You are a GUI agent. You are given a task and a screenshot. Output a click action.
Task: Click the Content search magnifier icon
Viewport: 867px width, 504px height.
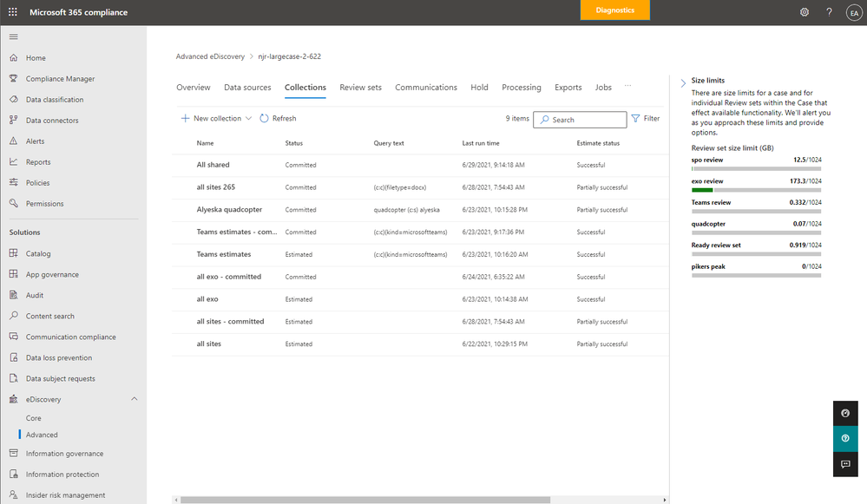(x=14, y=316)
